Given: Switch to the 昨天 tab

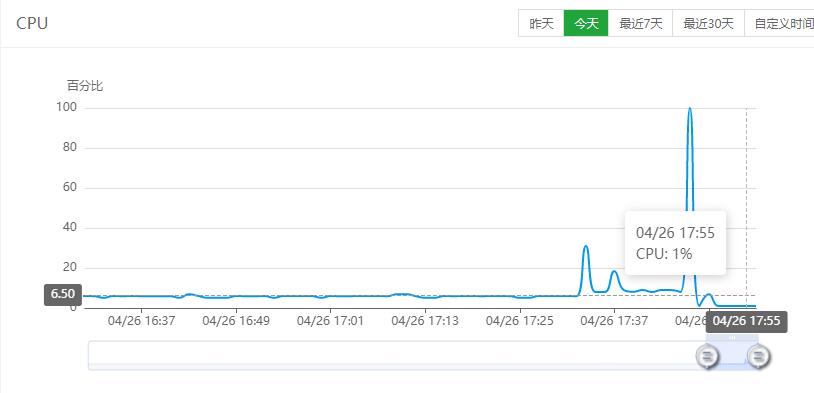Looking at the screenshot, I should point(541,23).
